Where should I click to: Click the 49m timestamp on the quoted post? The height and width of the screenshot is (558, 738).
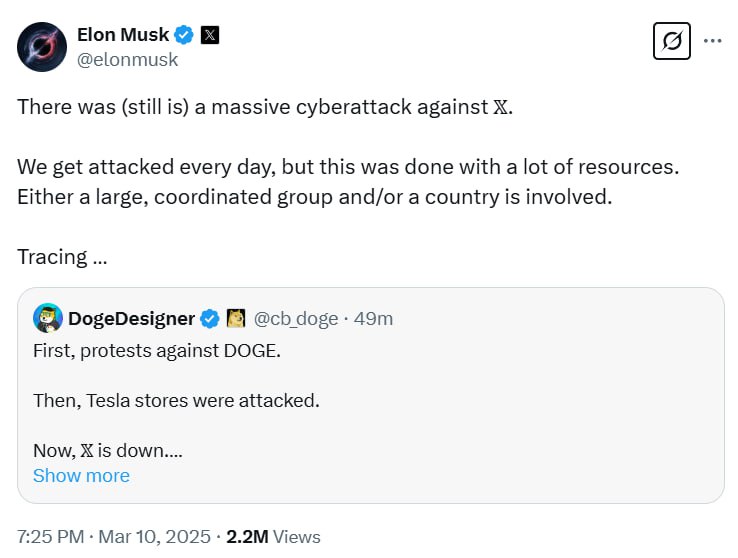(373, 319)
